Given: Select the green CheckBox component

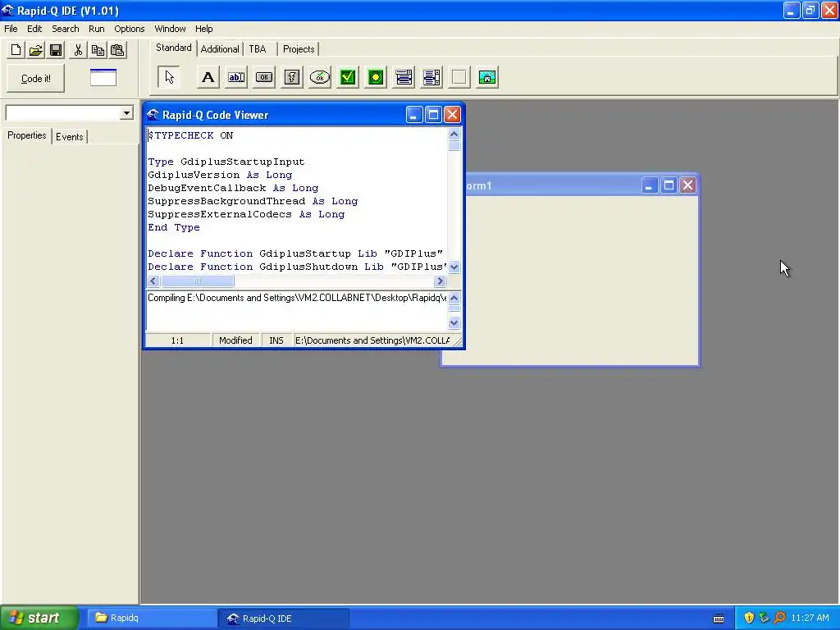Looking at the screenshot, I should click(348, 77).
